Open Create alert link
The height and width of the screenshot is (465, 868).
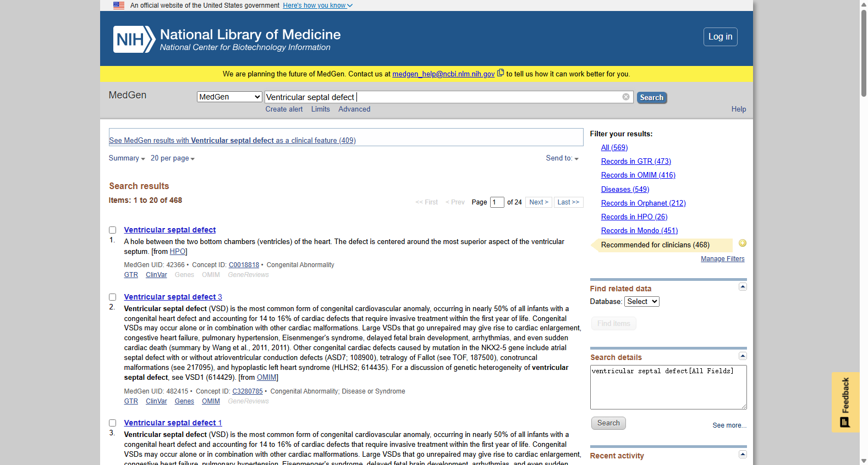click(x=284, y=109)
